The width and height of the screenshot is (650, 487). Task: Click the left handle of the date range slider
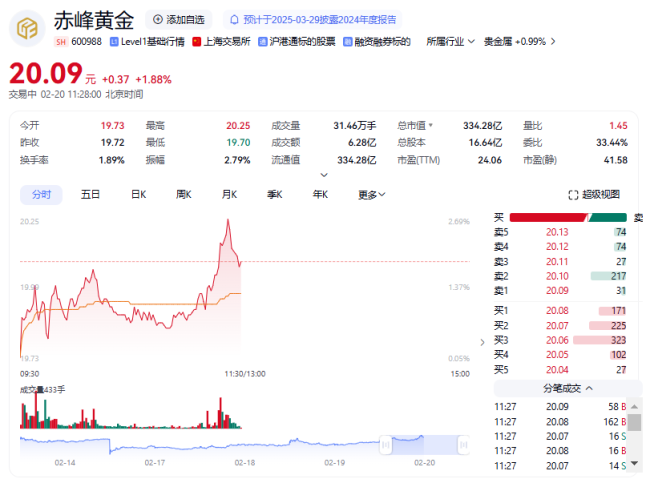[386, 445]
